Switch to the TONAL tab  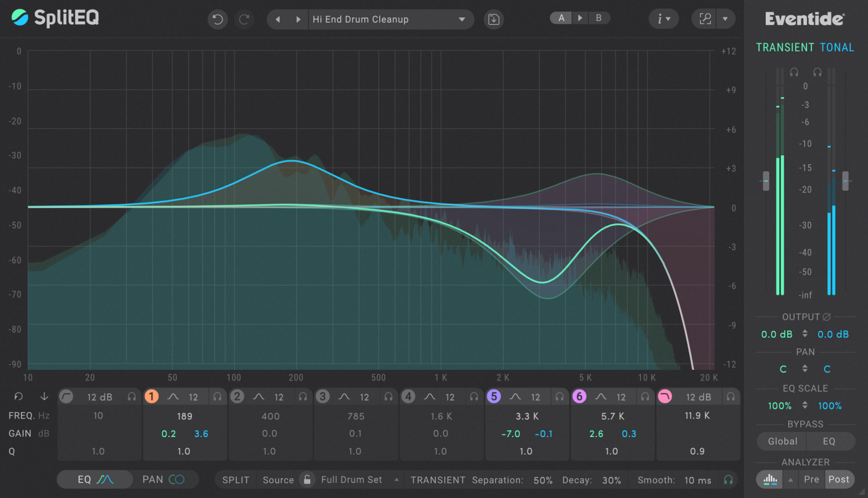pos(837,47)
